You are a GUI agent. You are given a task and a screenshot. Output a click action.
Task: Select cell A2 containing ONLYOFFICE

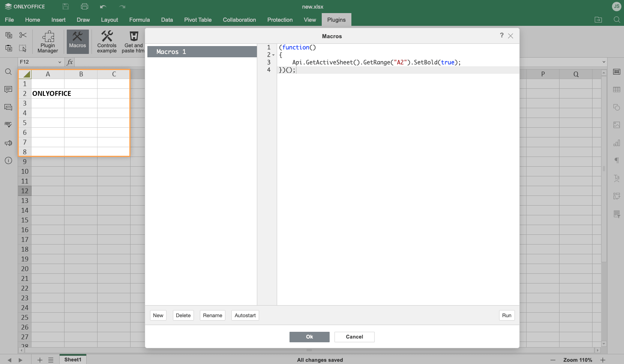pyautogui.click(x=48, y=94)
